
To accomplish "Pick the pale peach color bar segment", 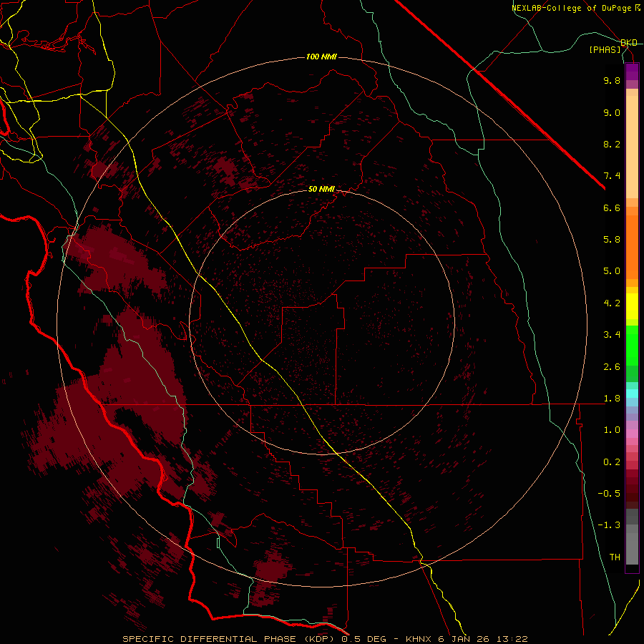I will (632, 147).
